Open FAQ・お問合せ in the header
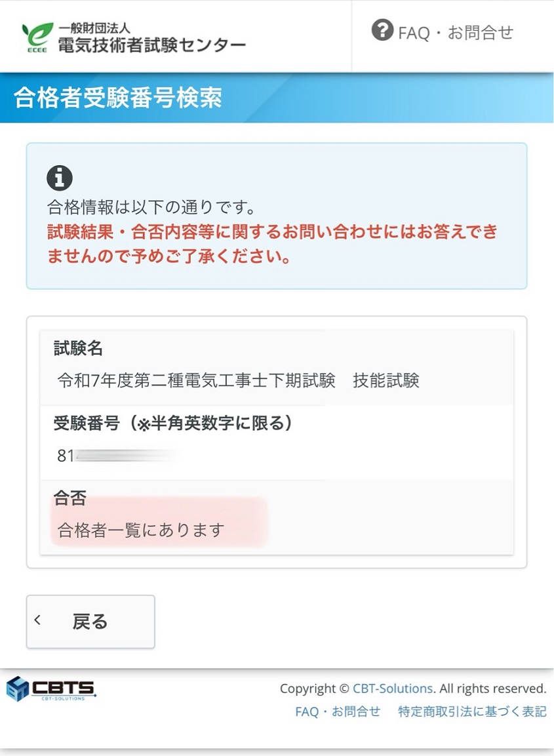 point(456,33)
